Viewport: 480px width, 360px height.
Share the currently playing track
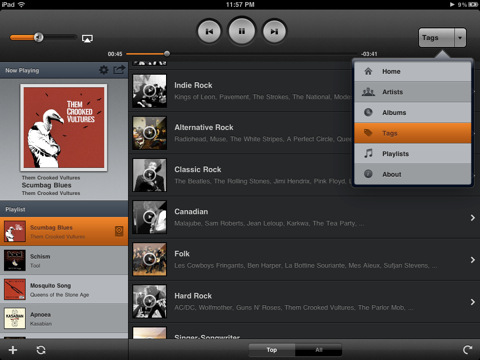pos(119,69)
